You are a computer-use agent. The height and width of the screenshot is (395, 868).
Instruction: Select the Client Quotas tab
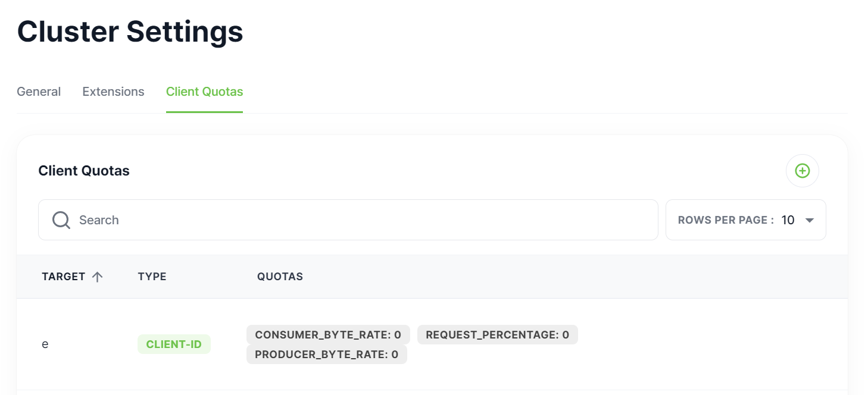(204, 92)
